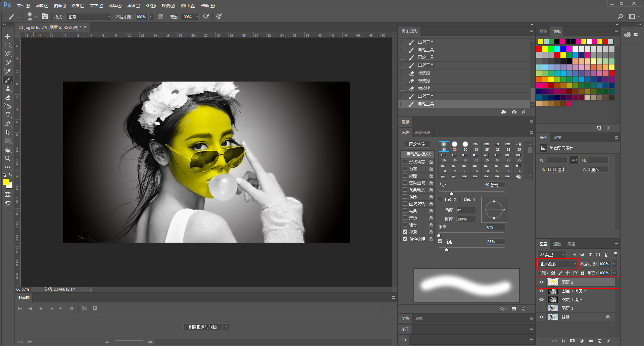Add layer mask icon in Layers panel
The width and height of the screenshot is (644, 346).
pyautogui.click(x=573, y=341)
